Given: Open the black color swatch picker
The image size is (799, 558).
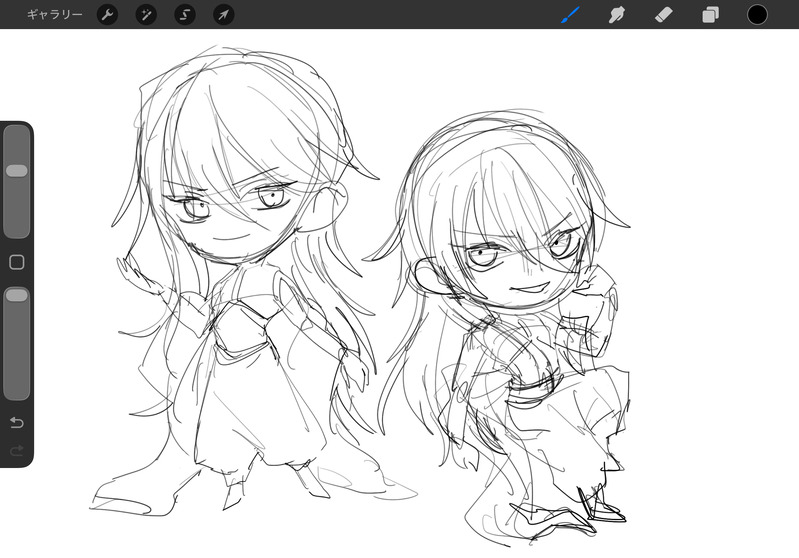Looking at the screenshot, I should 757,15.
